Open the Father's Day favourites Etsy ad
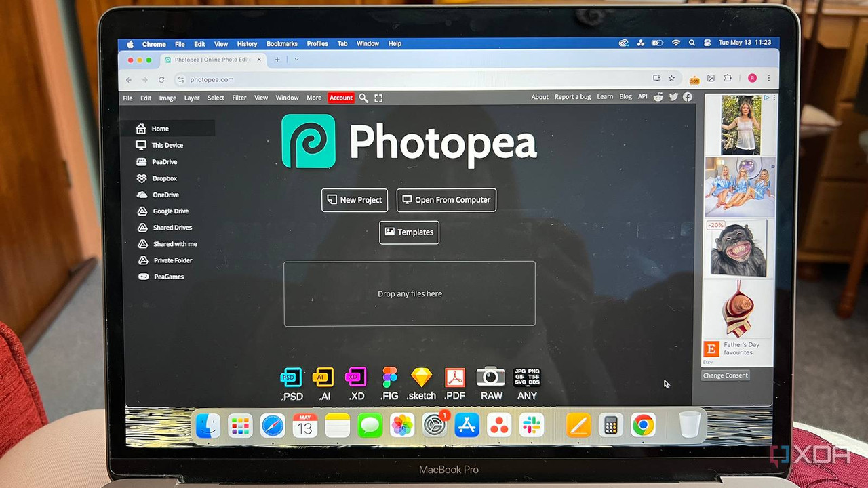Viewport: 868px width, 488px height. click(x=738, y=323)
